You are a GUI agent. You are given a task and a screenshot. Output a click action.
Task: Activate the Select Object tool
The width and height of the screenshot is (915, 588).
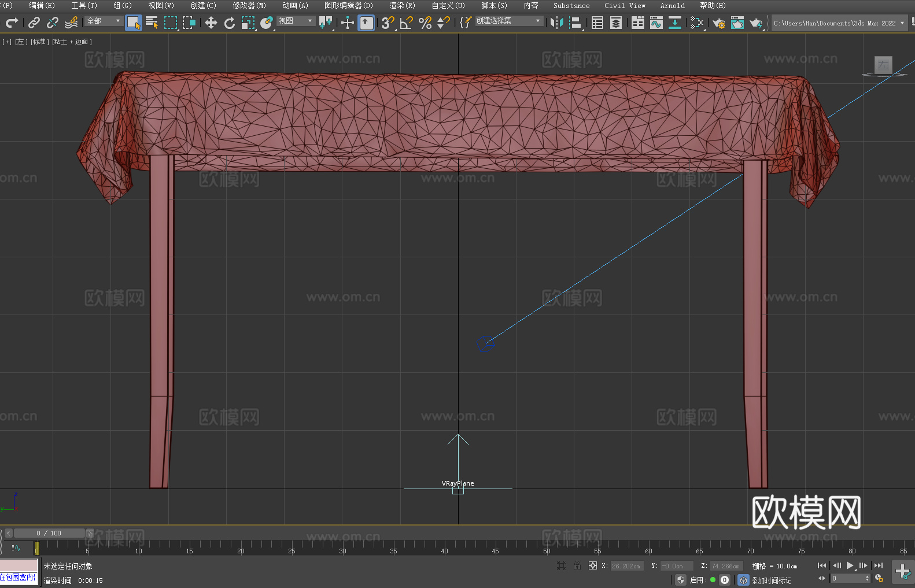click(134, 23)
